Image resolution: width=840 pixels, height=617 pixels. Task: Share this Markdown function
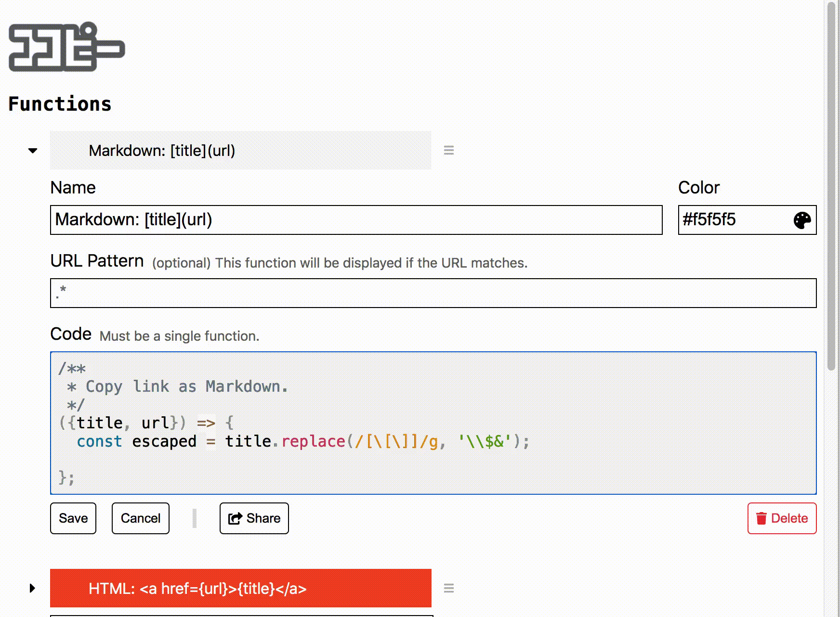[254, 518]
